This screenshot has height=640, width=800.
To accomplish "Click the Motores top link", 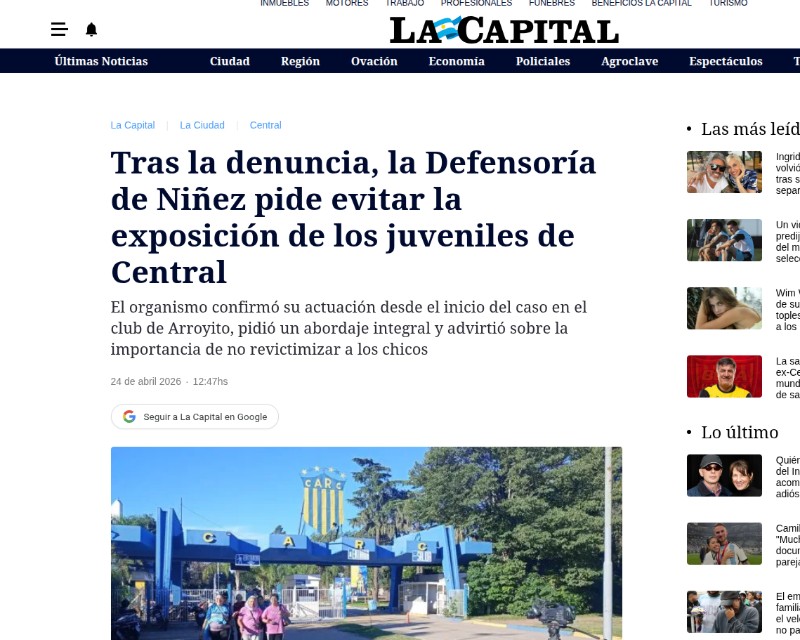I will coord(347,3).
